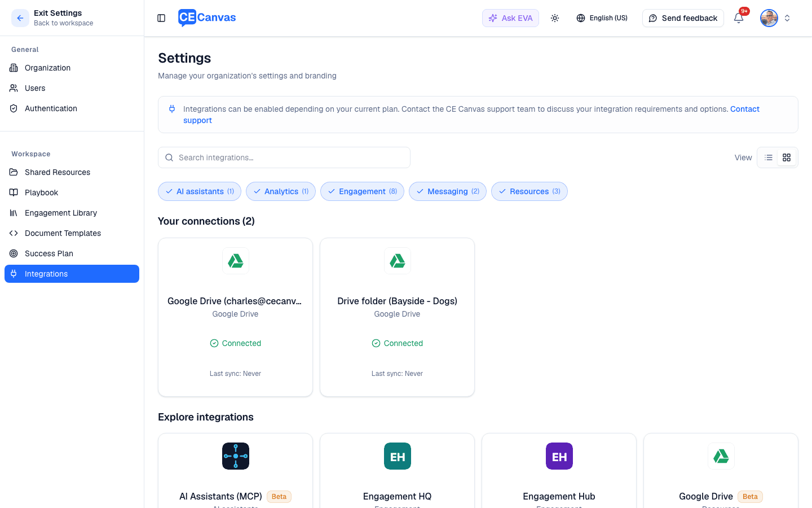
Task: Click the Engagement HQ title
Action: tap(397, 496)
